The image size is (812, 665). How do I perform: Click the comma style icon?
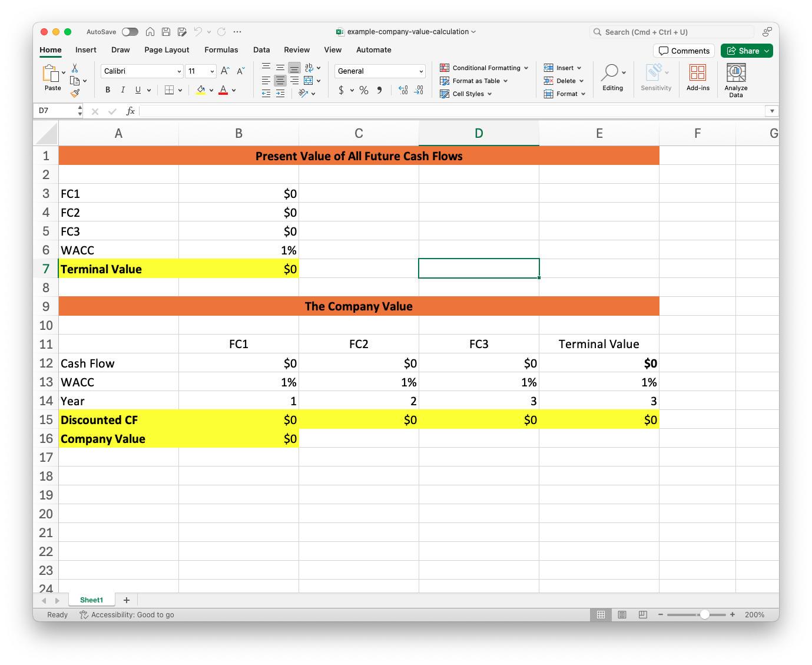click(x=379, y=90)
